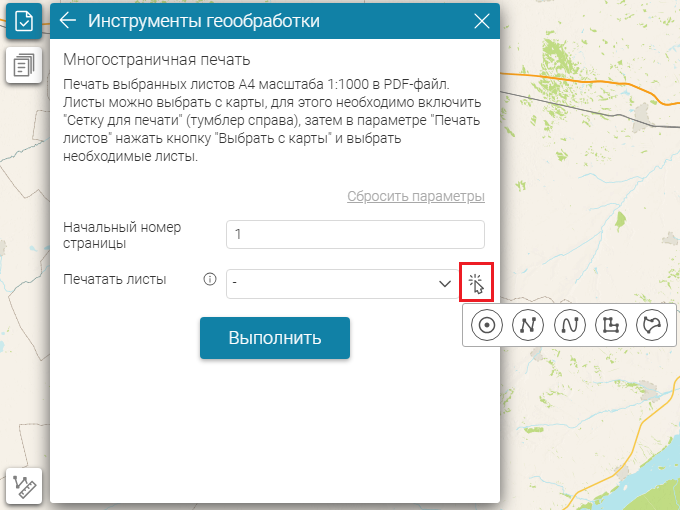Select the curved line drawing tool
This screenshot has width=680, height=510.
click(x=569, y=325)
